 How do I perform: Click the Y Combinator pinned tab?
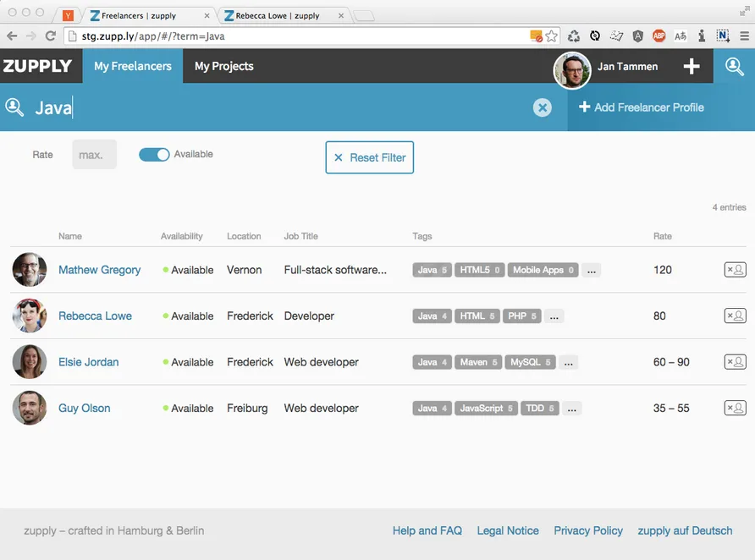click(68, 16)
